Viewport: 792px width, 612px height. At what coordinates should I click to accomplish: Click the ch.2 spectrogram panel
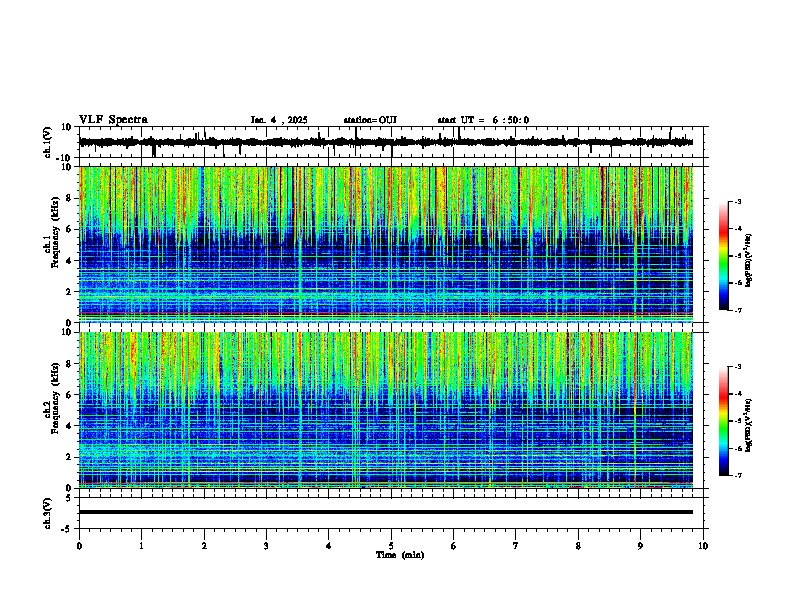(386, 410)
